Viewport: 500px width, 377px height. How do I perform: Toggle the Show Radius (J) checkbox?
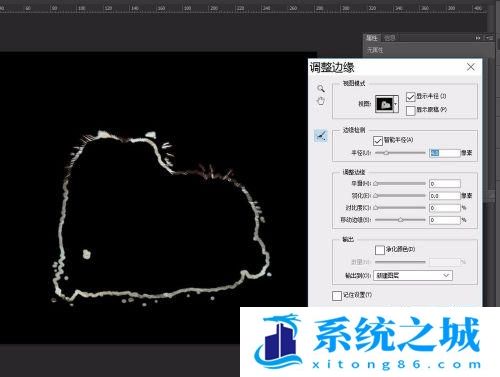click(x=411, y=97)
